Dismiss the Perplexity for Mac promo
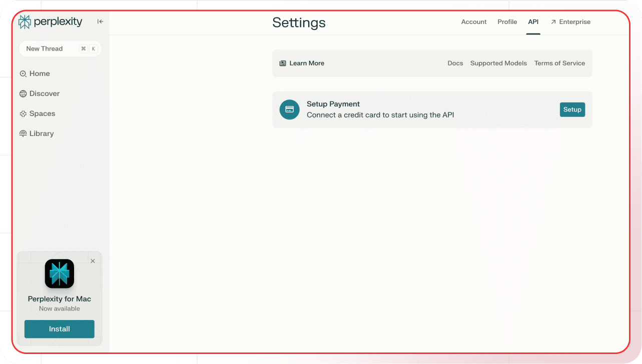The image size is (642, 364). point(93,261)
